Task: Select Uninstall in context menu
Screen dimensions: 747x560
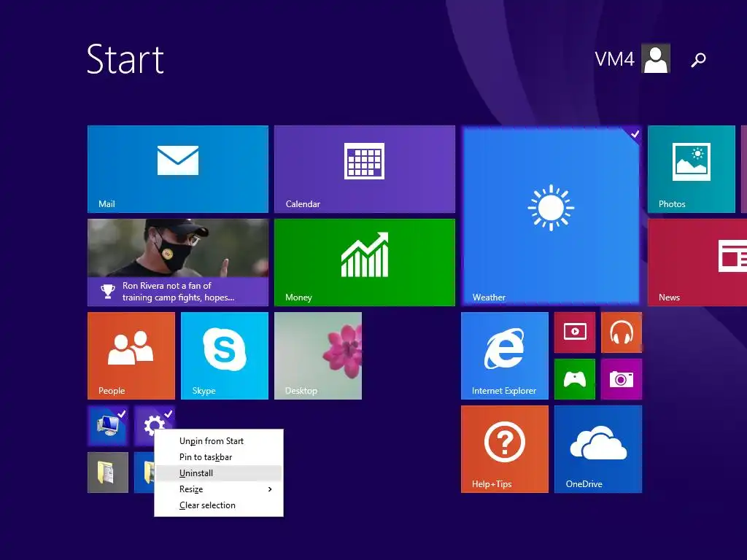Action: 219,473
